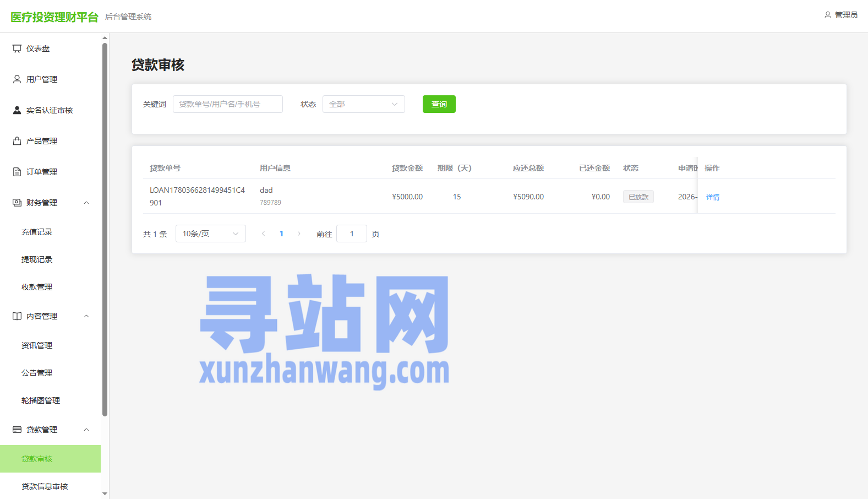Click the document icon beside 订单管理

17,172
